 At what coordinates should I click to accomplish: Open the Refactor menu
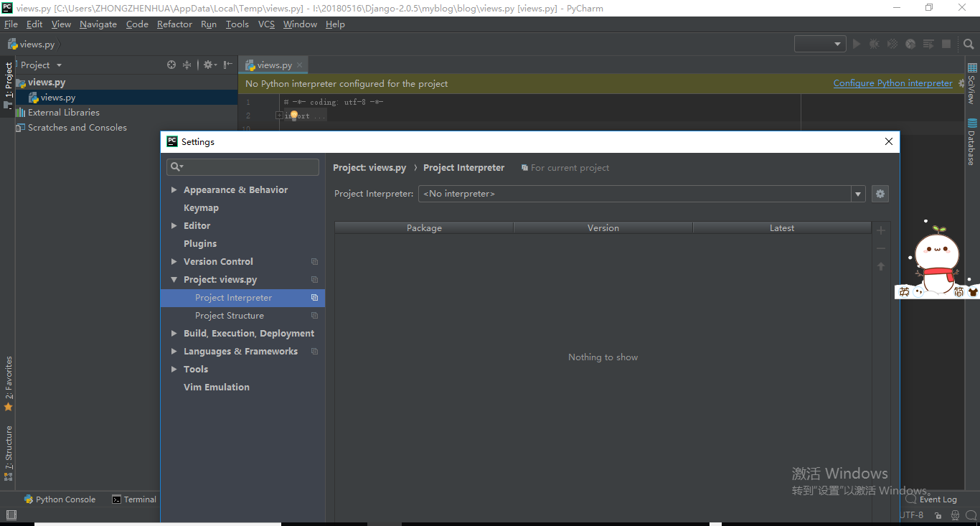click(x=174, y=24)
